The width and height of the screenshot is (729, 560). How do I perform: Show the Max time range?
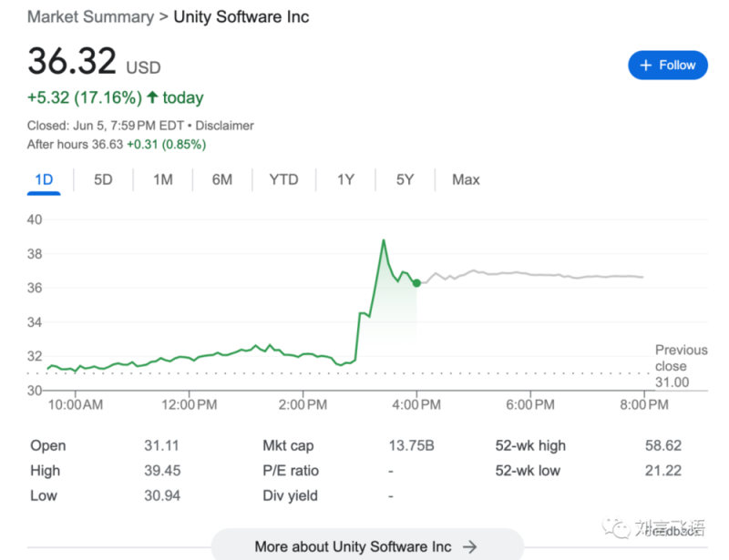[466, 179]
